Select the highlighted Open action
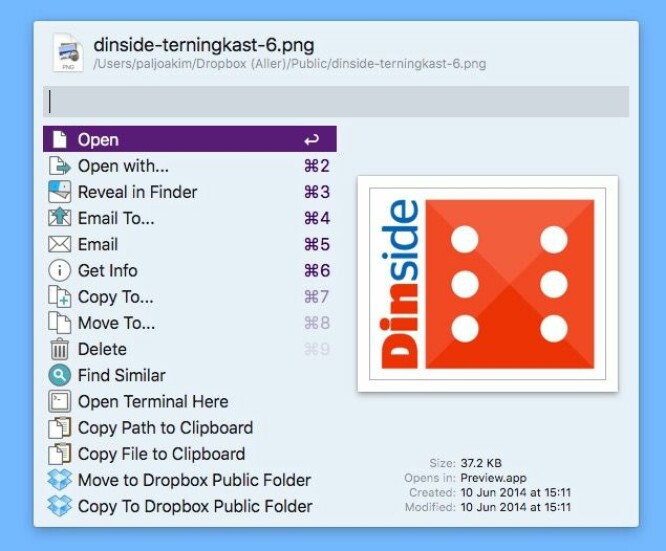Viewport: 666px width, 551px height. click(190, 139)
